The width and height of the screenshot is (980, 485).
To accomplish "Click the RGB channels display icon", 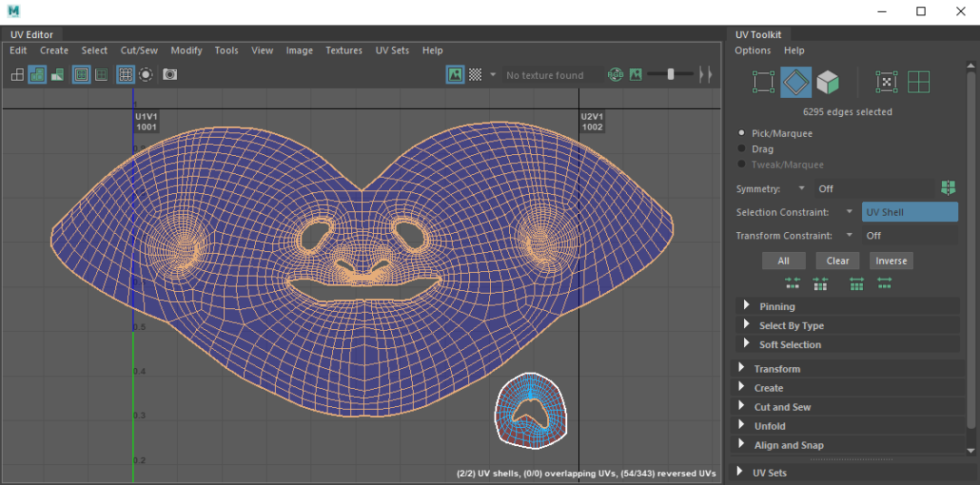I will pyautogui.click(x=615, y=75).
